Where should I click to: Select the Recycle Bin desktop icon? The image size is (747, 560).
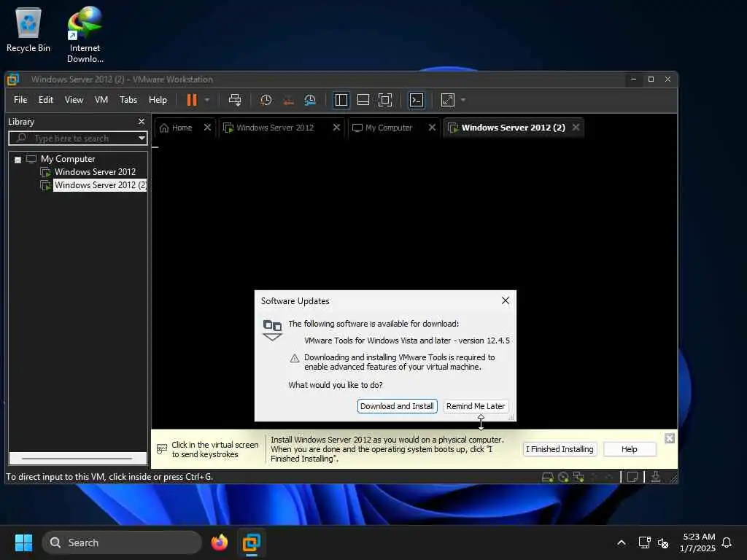[28, 31]
